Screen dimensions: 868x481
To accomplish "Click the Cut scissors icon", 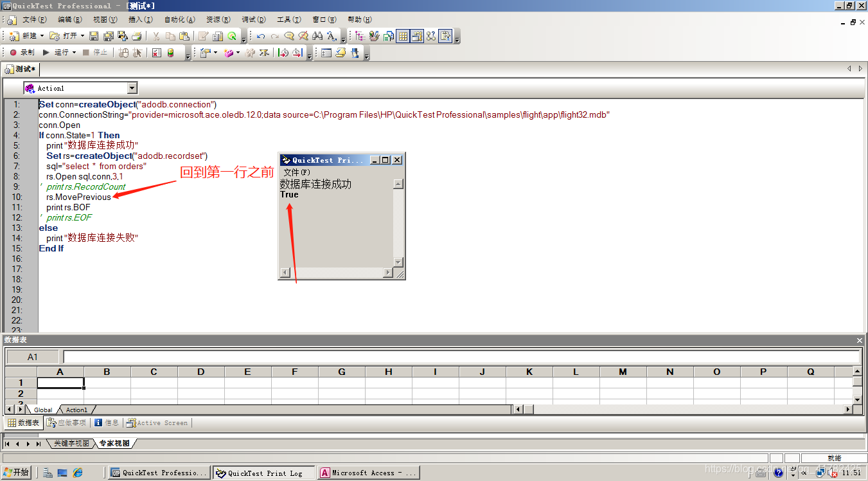I will coord(156,36).
